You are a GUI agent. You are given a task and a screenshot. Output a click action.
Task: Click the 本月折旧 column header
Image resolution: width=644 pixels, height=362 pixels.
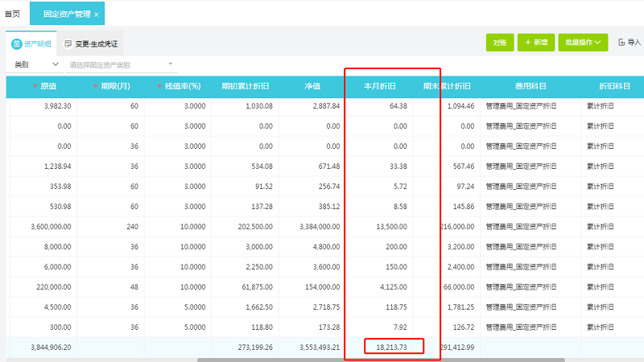(379, 86)
